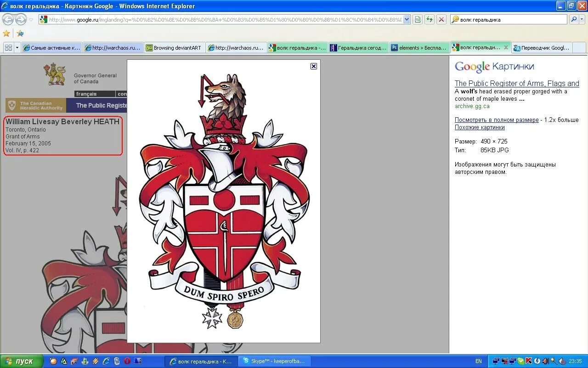Screen dimensions: 588x368
Task: Switch to 'elements » Беспла...' tab
Action: (420, 48)
